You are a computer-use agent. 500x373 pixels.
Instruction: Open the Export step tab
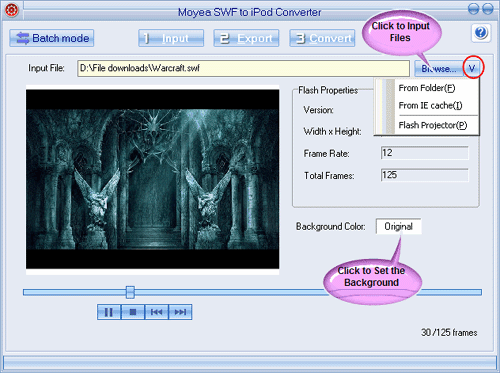coord(246,38)
